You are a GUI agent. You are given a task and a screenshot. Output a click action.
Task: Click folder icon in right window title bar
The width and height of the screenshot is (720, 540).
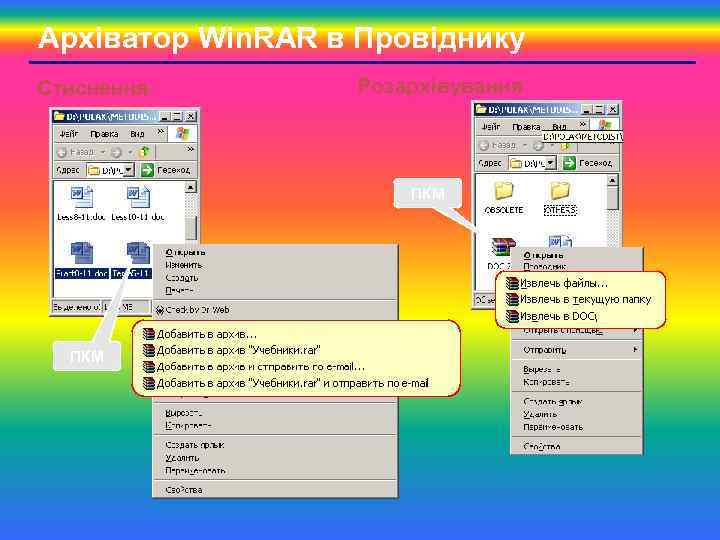click(x=481, y=109)
